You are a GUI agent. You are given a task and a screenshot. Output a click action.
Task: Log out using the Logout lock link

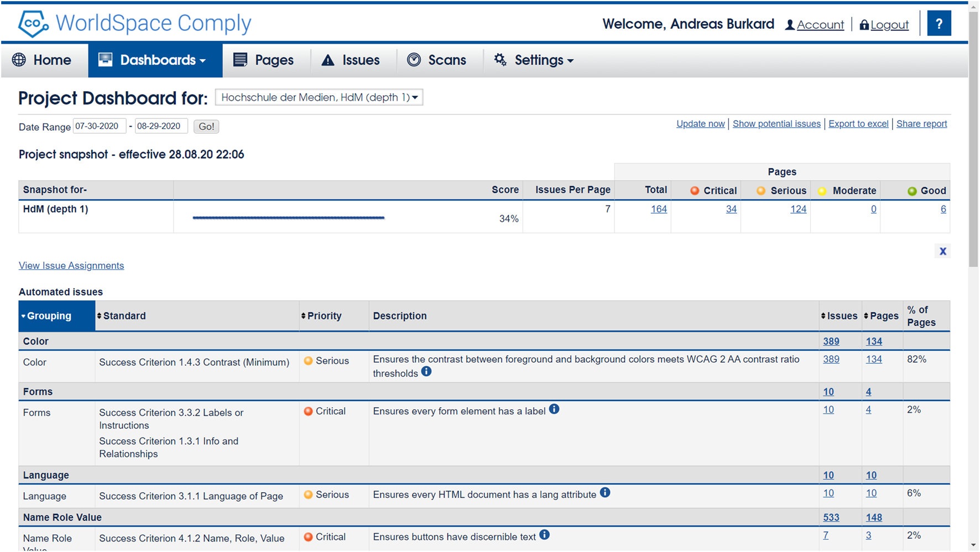[884, 25]
